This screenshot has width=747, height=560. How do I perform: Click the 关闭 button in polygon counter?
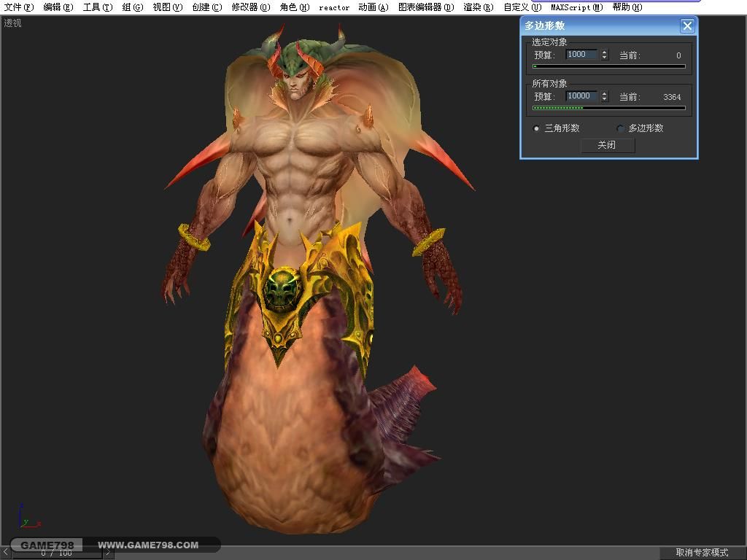(608, 145)
